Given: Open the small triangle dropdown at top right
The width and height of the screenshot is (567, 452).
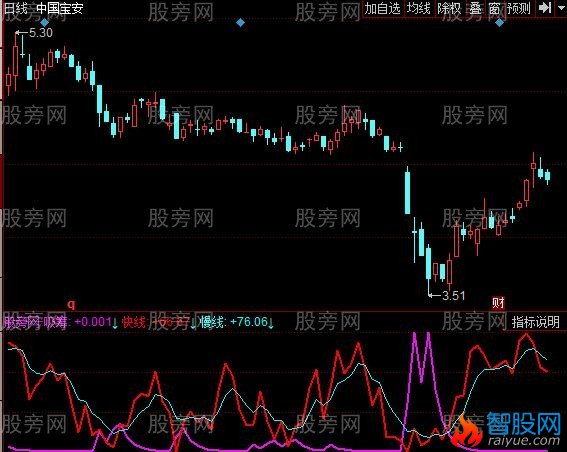Looking at the screenshot, I should 561,7.
